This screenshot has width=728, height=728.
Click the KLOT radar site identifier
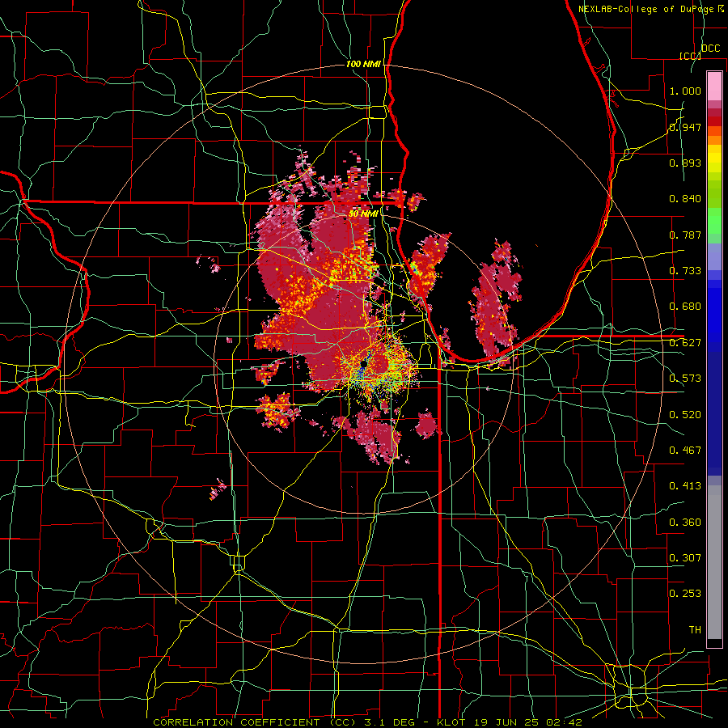(x=451, y=722)
